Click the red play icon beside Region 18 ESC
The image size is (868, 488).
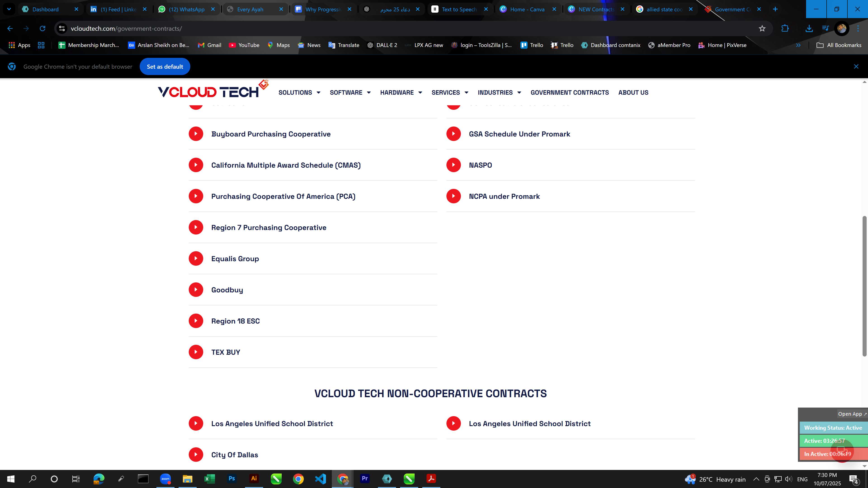(x=196, y=321)
